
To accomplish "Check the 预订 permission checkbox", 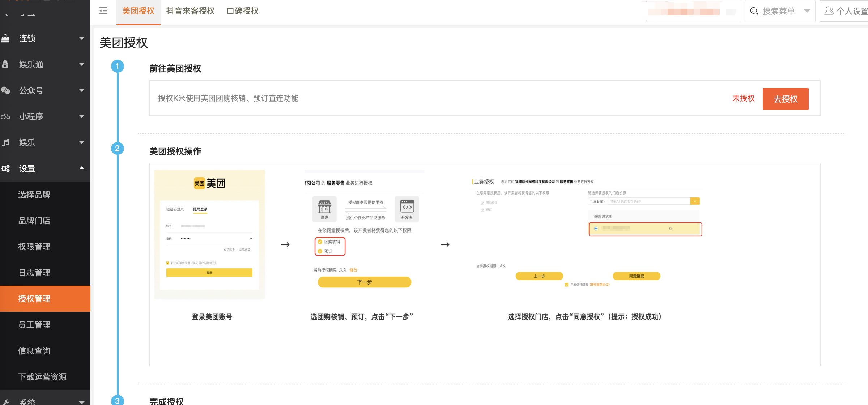I will [320, 251].
